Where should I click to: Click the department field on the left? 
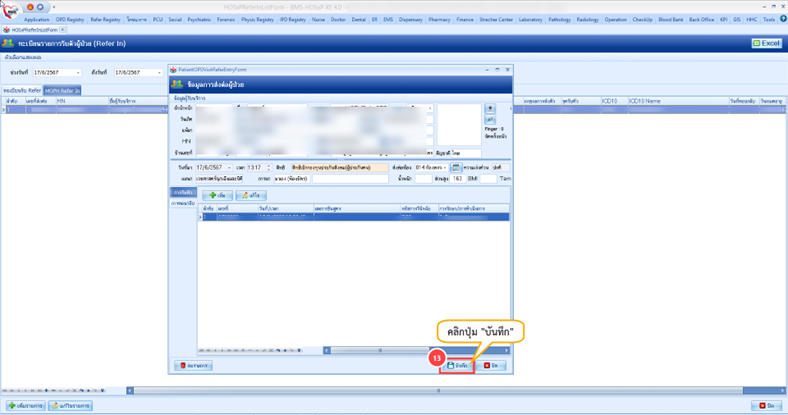220,179
